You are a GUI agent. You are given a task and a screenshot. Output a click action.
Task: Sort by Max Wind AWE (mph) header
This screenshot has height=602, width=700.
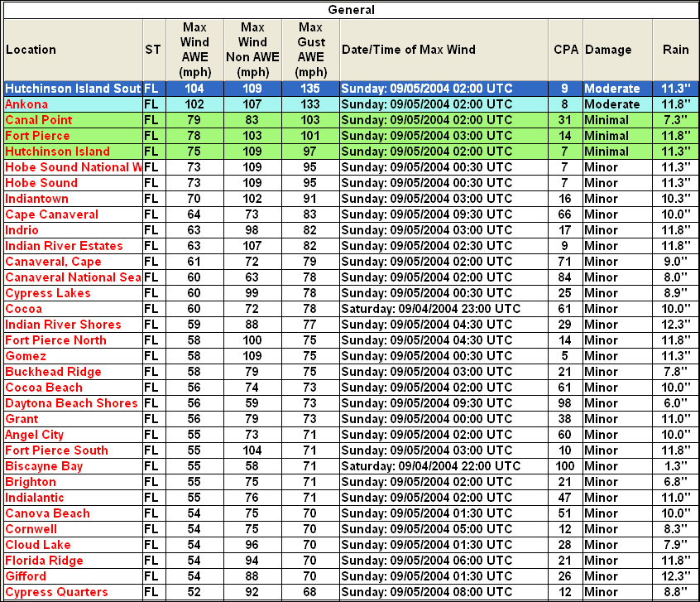tap(194, 50)
